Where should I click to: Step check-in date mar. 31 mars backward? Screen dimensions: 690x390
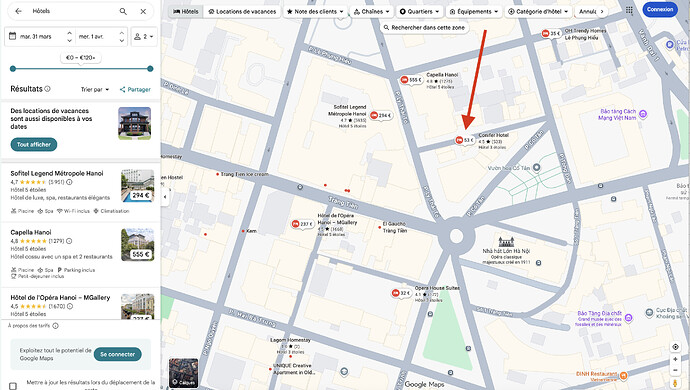(x=70, y=40)
